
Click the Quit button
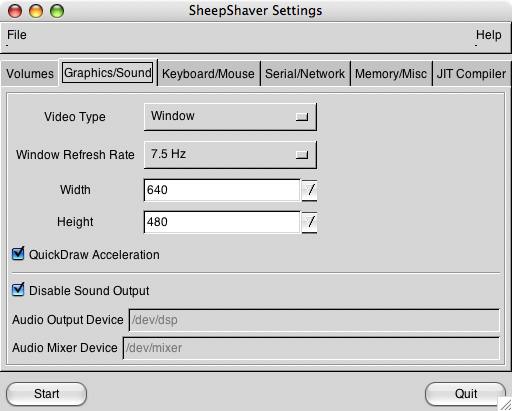(x=466, y=394)
